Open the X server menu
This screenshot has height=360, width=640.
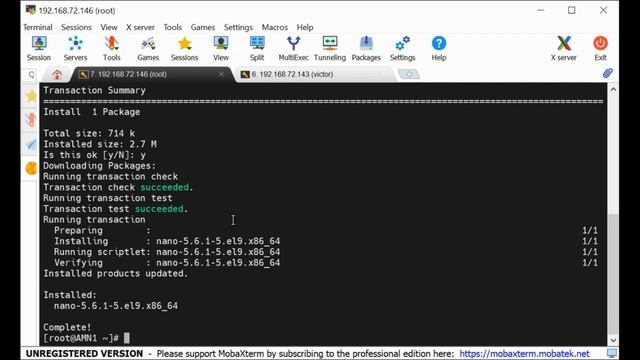pos(140,27)
